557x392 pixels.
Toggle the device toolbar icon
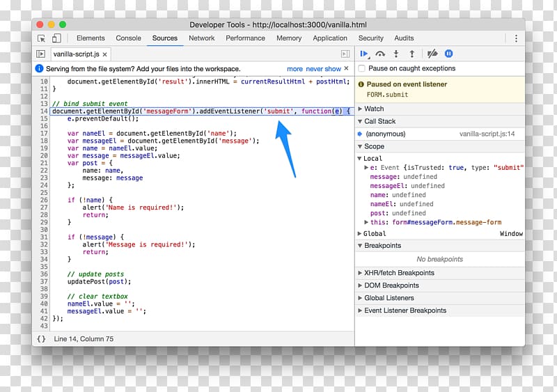(x=56, y=38)
